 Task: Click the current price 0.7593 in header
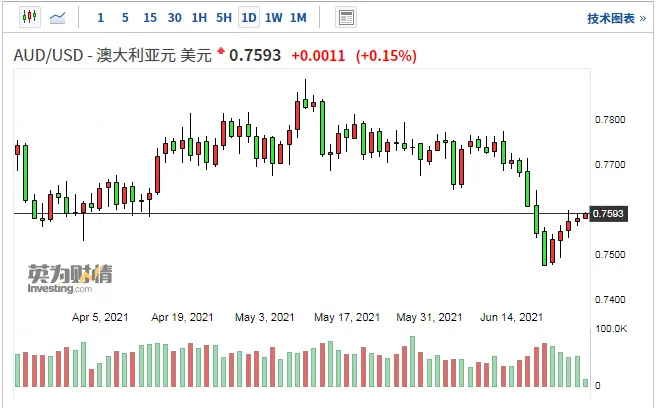(x=255, y=55)
